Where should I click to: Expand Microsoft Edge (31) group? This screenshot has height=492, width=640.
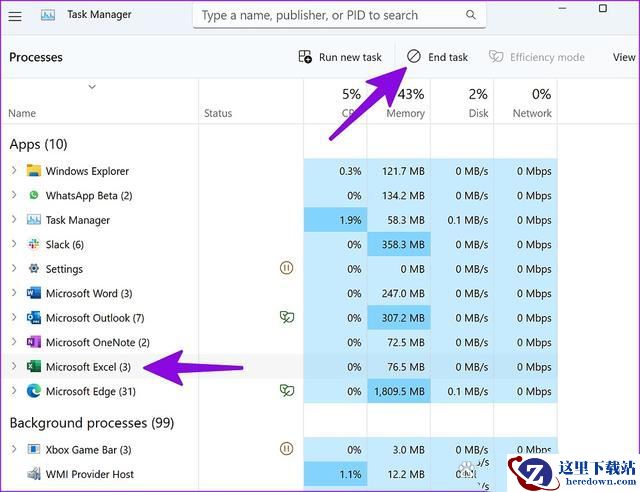tap(14, 391)
